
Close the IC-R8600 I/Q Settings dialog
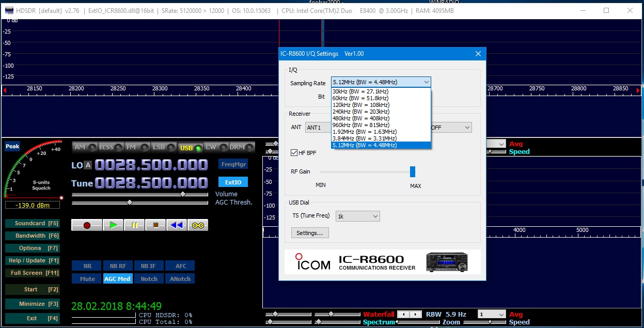(x=478, y=54)
